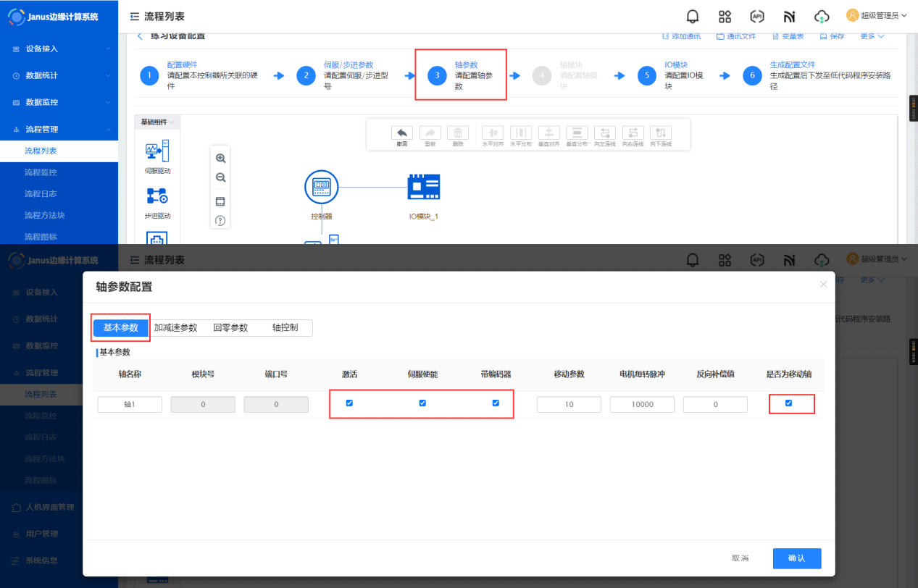
Task: Uncheck the 伺服使能 checkbox
Action: pyautogui.click(x=422, y=403)
